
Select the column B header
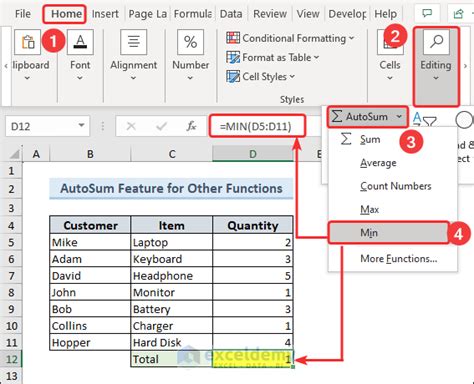tap(90, 154)
